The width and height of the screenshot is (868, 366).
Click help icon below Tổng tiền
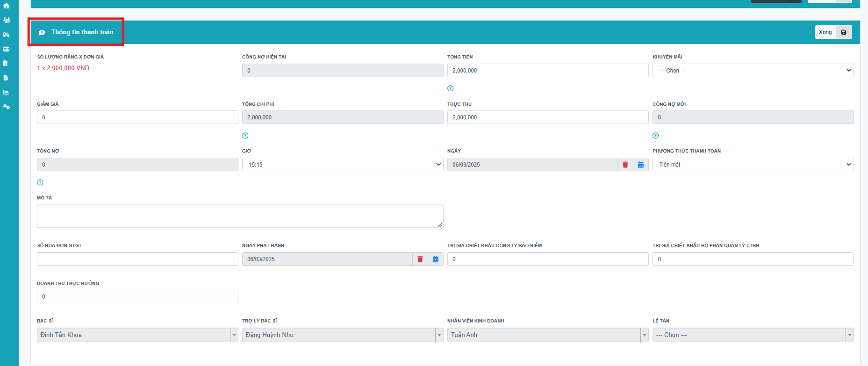click(450, 88)
